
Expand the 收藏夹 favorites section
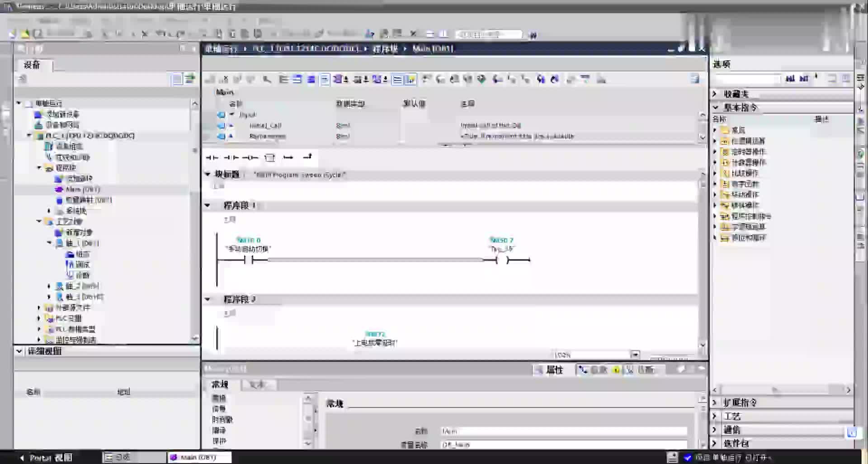point(715,94)
